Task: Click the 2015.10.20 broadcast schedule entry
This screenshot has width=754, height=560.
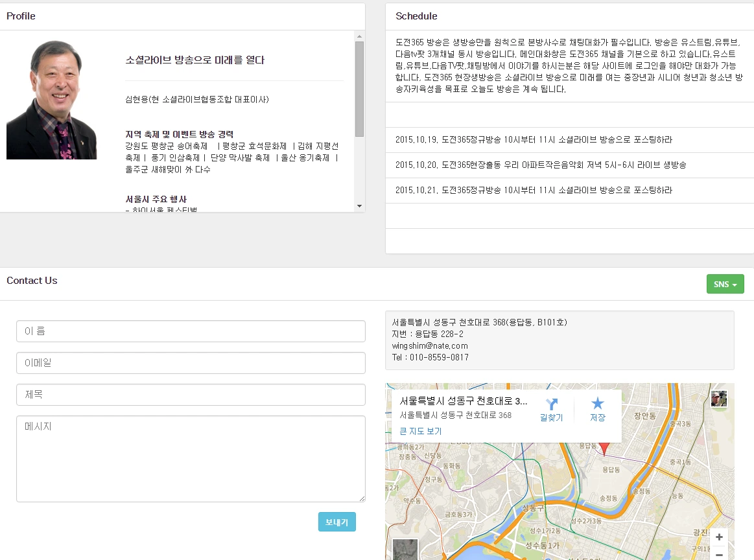Action: pos(532,165)
